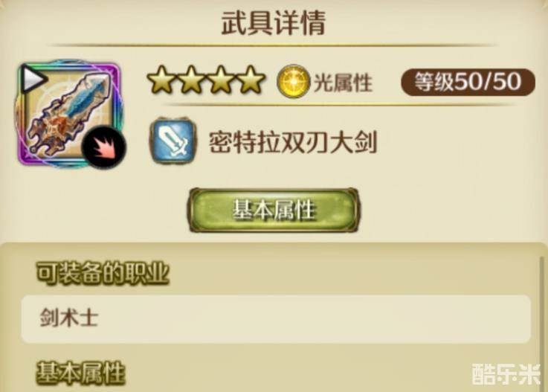Image resolution: width=548 pixels, height=392 pixels.
Task: Click the second gold rarity star
Action: [x=192, y=80]
